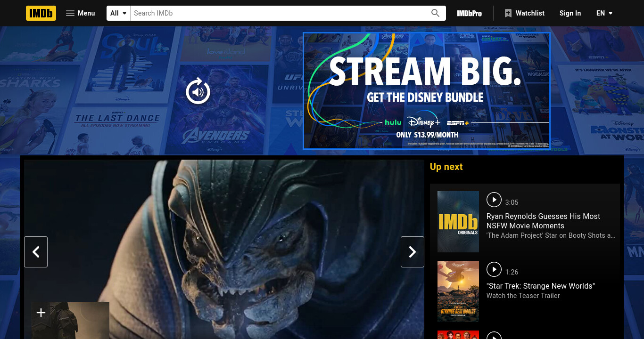Open the IMDbPro link
Viewport: 644px width, 339px height.
469,13
